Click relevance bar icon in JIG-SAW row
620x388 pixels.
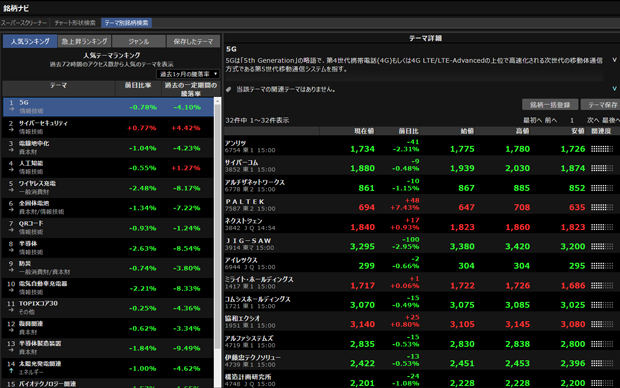point(602,246)
